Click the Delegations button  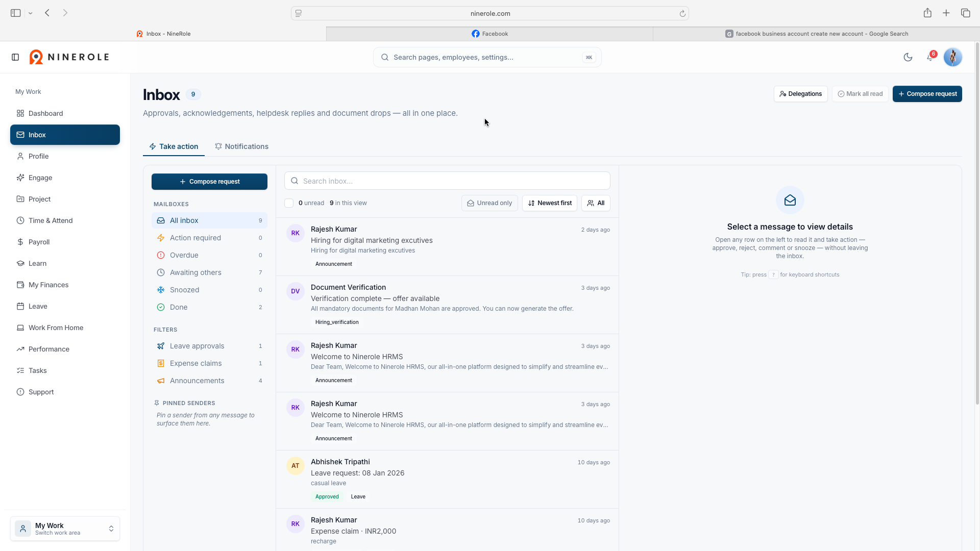[x=800, y=94]
